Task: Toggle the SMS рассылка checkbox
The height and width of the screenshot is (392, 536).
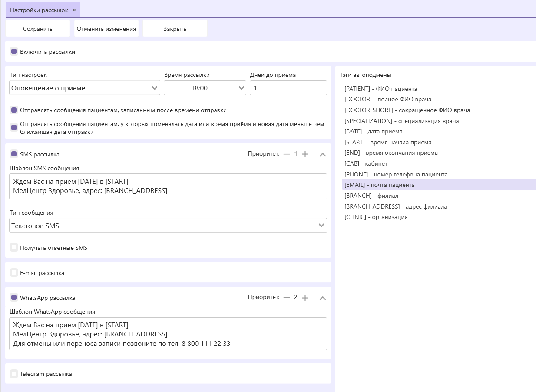Action: pyautogui.click(x=14, y=154)
